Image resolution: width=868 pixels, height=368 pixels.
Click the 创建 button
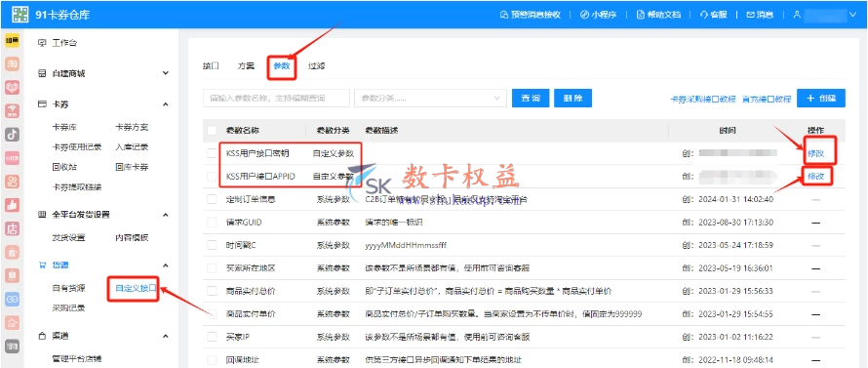pos(821,98)
